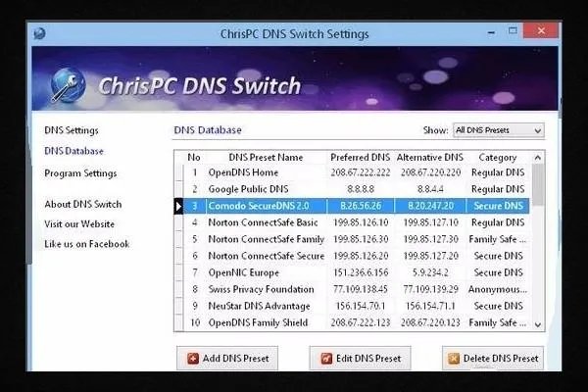Maximize the DNS Switch Settings window
Screen dimensions: 588x392
513,31
